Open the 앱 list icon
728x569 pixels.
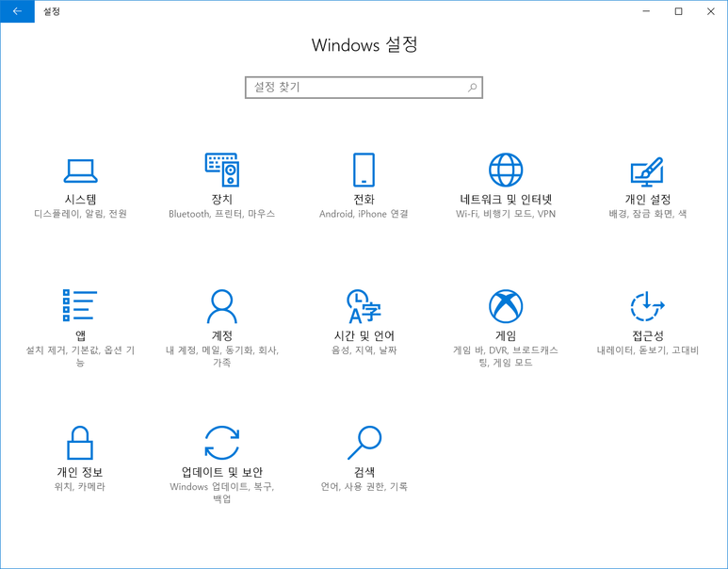[x=80, y=305]
